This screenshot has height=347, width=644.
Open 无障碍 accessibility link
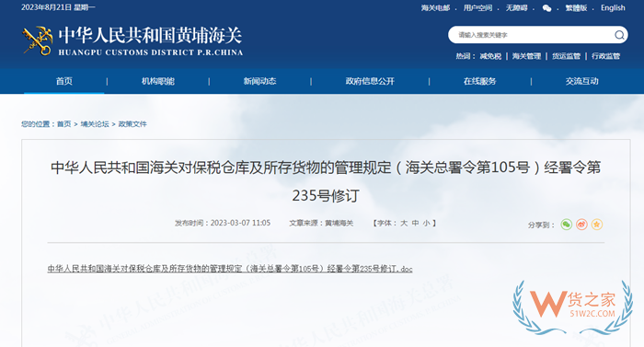[516, 7]
